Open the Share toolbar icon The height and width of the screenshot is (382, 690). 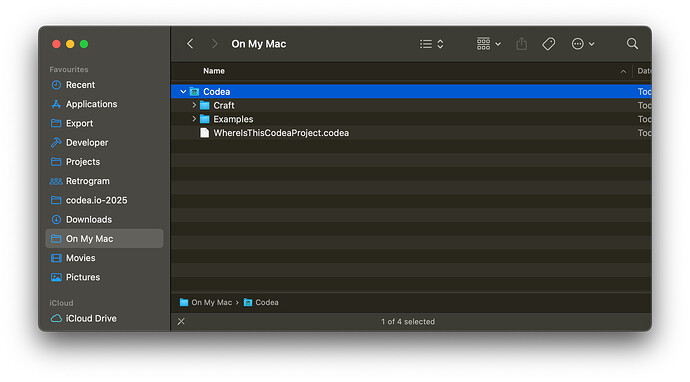[x=521, y=44]
